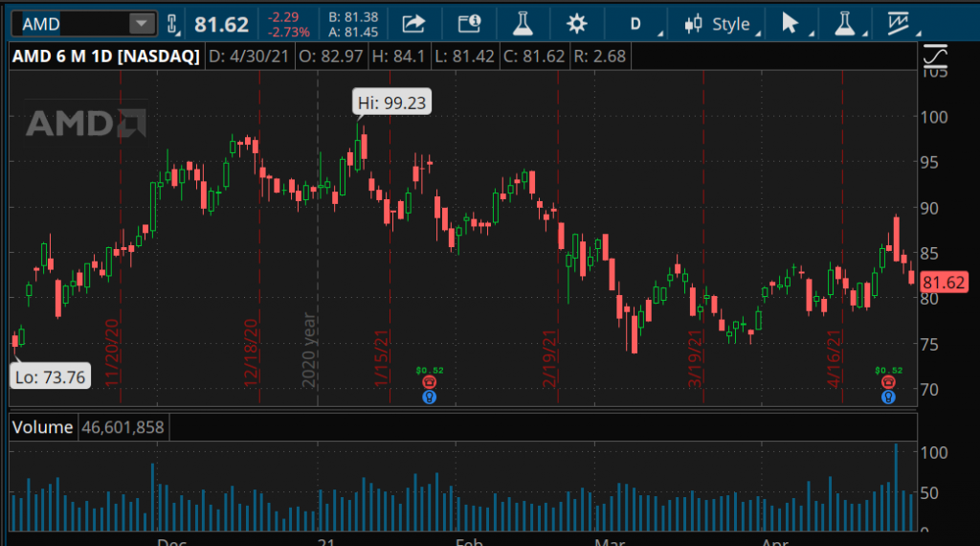Image resolution: width=980 pixels, height=546 pixels.
Task: Open the Patterns flask dropdown
Action: tap(845, 24)
